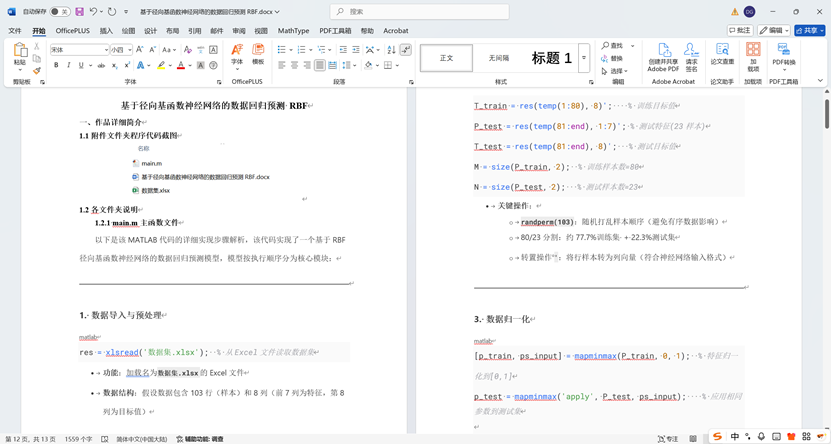Screen dimensions: 831x444
Task: Apply yellow text highlight color
Action: coord(161,65)
